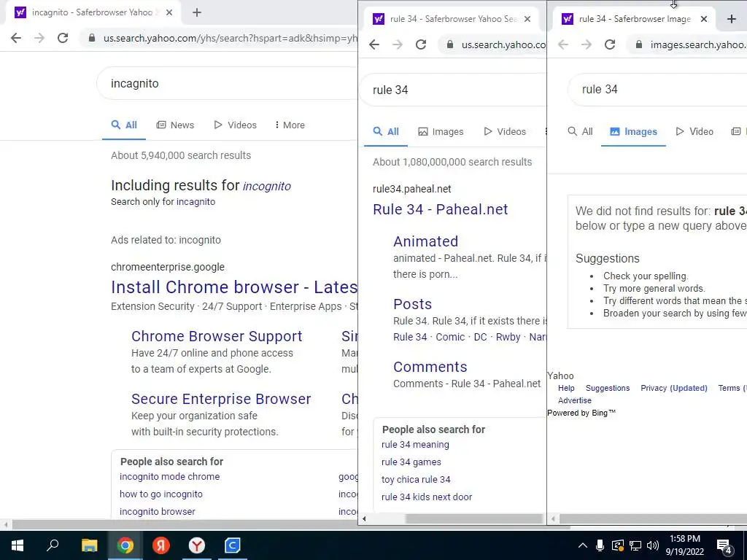Click rule 34 search field in image window
747x560 pixels.
tap(657, 90)
